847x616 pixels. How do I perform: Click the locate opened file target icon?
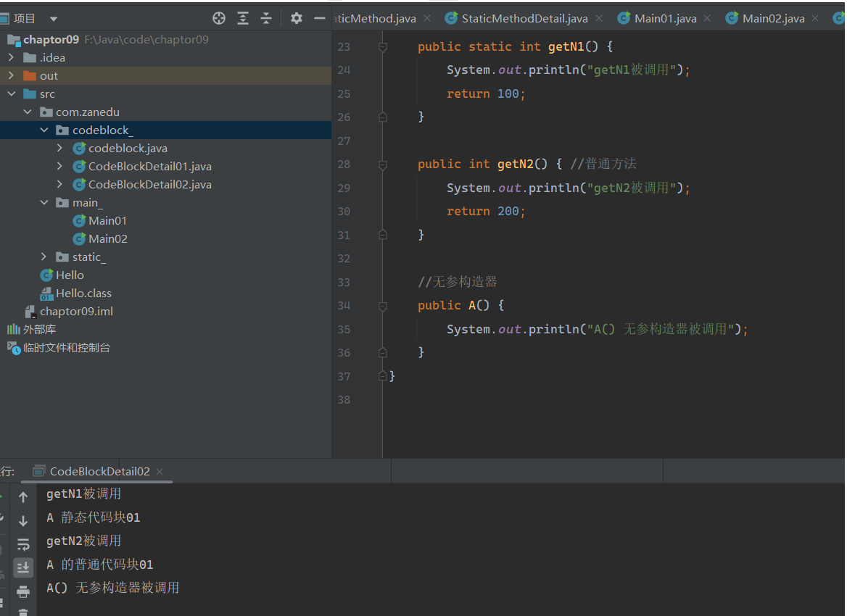tap(219, 18)
